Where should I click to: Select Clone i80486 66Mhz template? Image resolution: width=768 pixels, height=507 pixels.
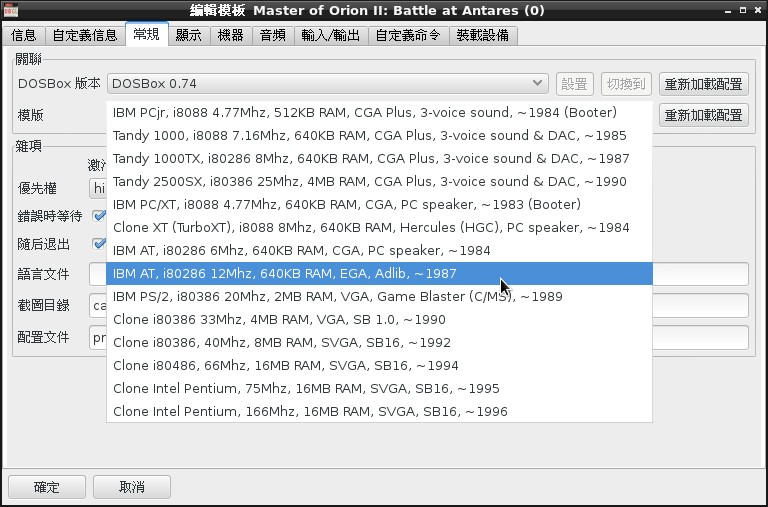tap(380, 365)
